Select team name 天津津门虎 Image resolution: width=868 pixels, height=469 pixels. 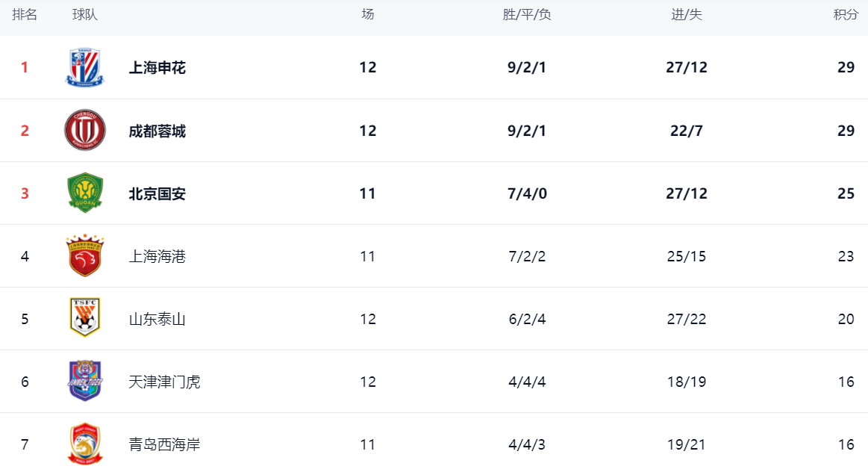[x=164, y=382]
